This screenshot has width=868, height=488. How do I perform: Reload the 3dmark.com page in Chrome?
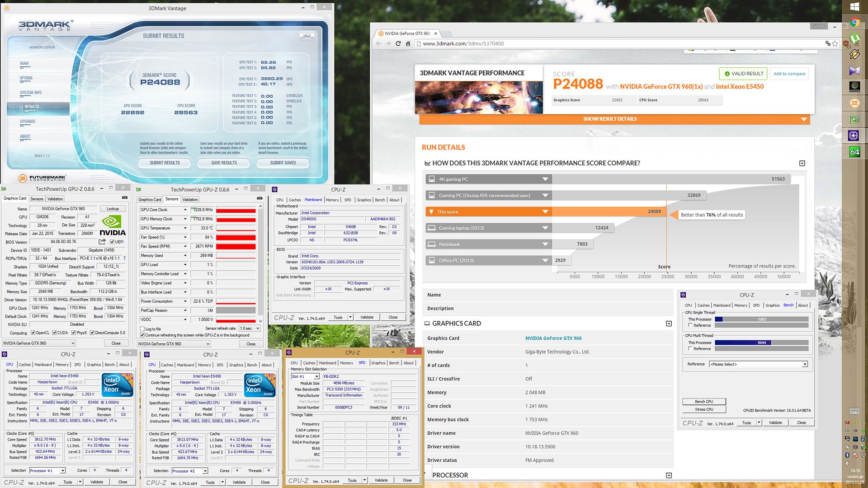pos(398,43)
